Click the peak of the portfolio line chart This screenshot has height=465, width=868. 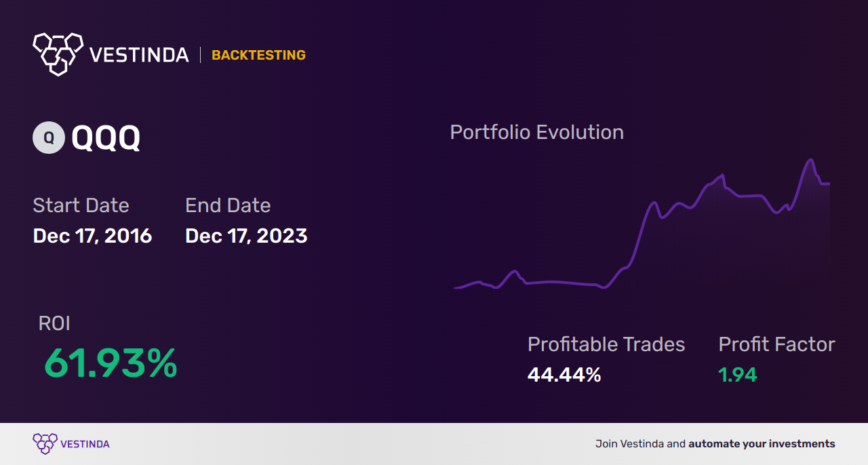tap(810, 161)
